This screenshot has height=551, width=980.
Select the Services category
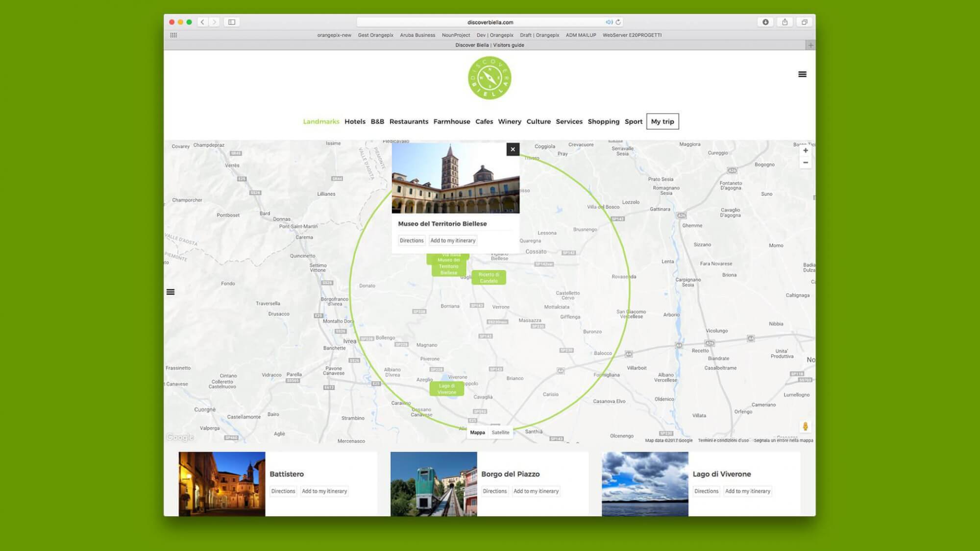point(569,121)
